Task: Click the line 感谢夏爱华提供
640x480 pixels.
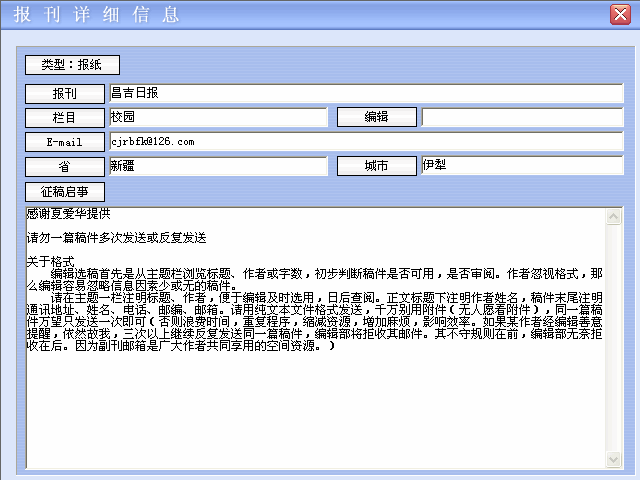Action: point(69,213)
